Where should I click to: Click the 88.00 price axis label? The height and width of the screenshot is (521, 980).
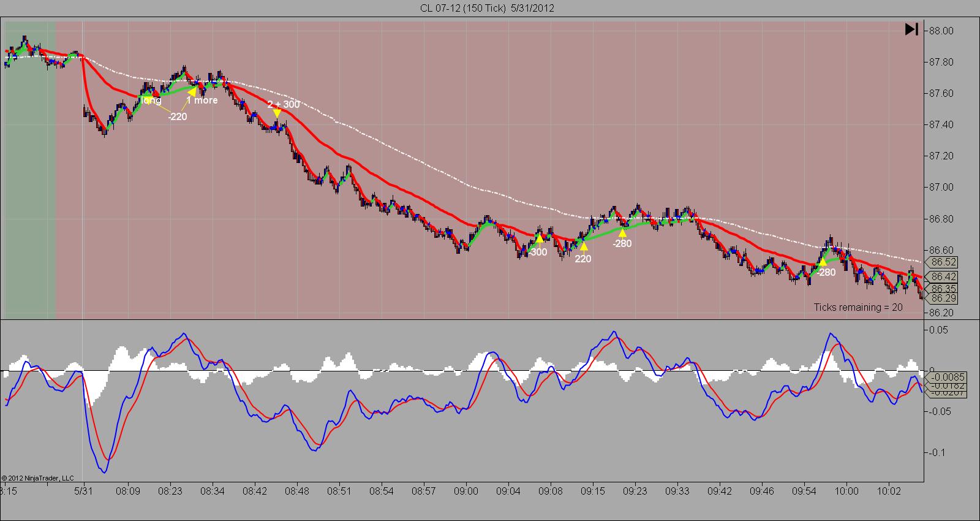click(941, 31)
